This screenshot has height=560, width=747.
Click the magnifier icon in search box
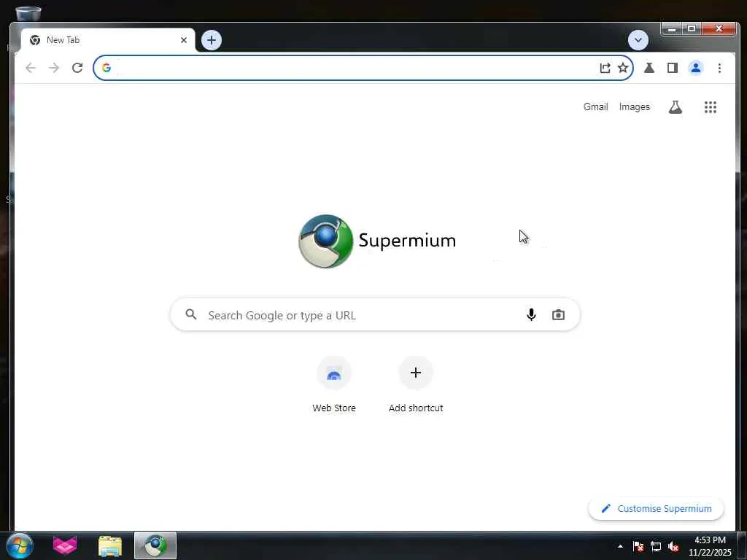tap(191, 314)
